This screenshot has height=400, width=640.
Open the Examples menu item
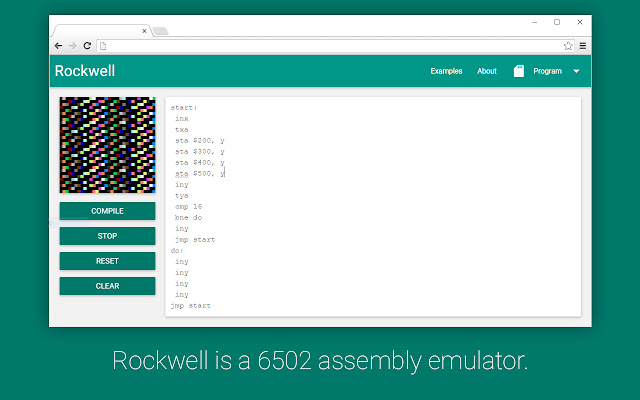(446, 71)
